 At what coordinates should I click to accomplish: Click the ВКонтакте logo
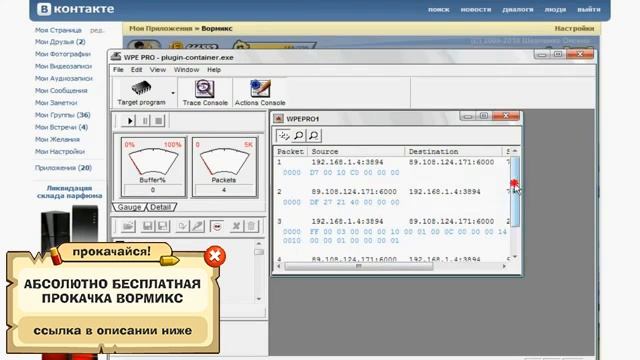(76, 9)
